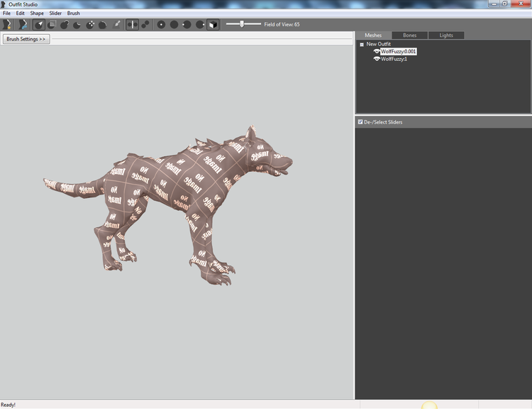This screenshot has width=532, height=409.
Task: Switch to right view icon
Action: [200, 24]
